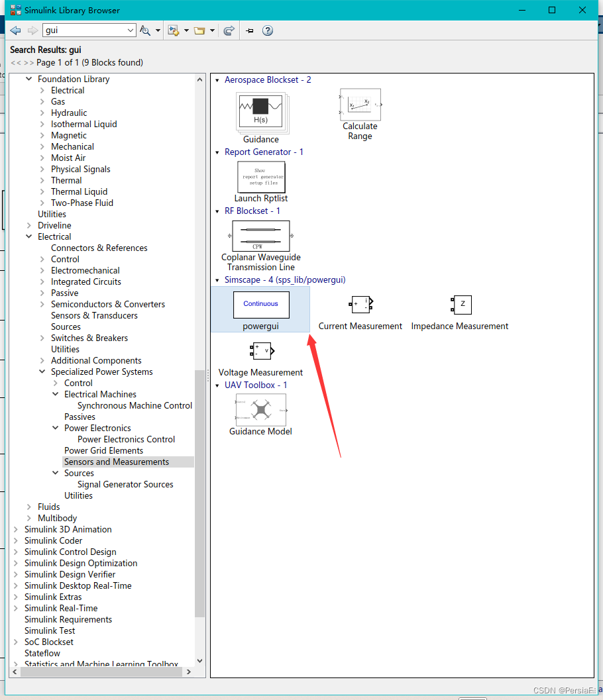
Task: Select Sensors and Measurements tree item
Action: click(117, 462)
